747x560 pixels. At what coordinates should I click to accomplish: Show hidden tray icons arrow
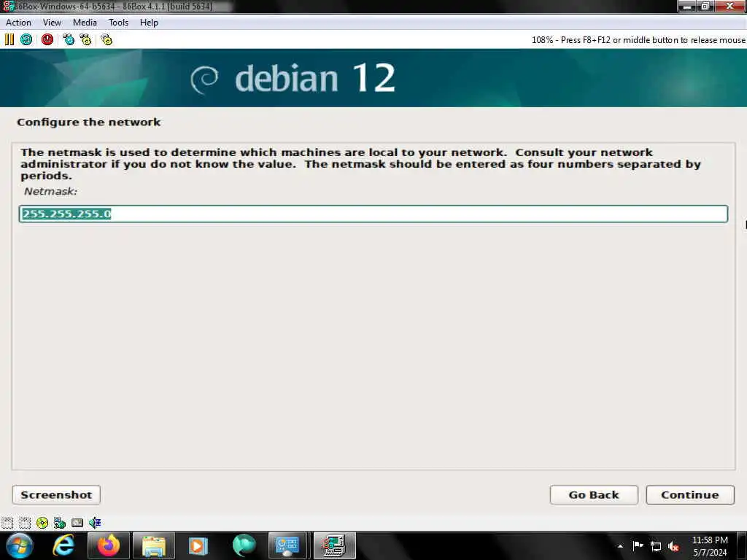tap(620, 546)
